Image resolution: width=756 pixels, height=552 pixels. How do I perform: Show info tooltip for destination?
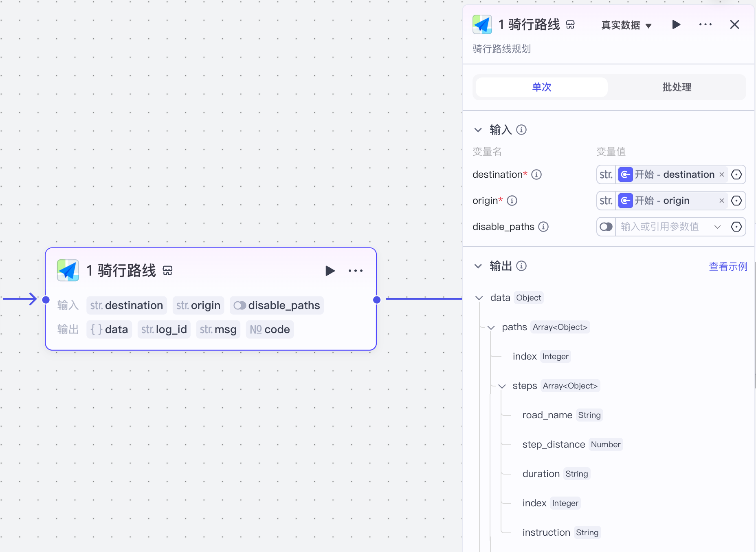(536, 174)
